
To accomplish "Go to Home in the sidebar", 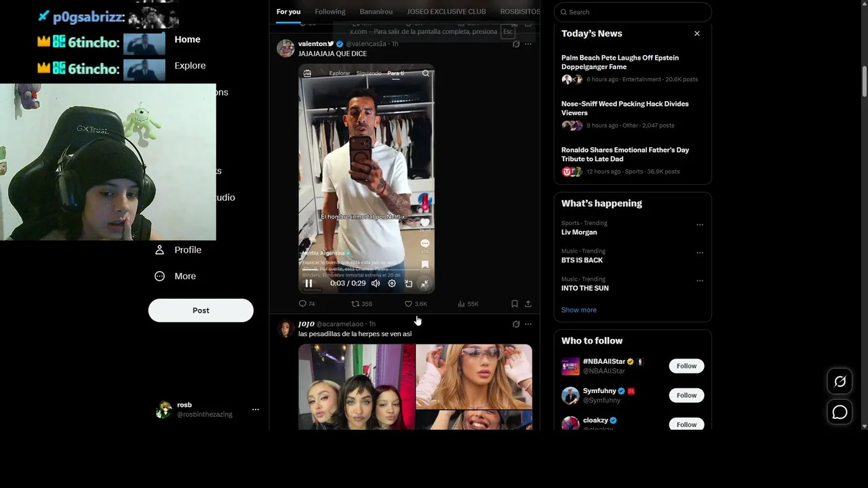I will 187,39.
